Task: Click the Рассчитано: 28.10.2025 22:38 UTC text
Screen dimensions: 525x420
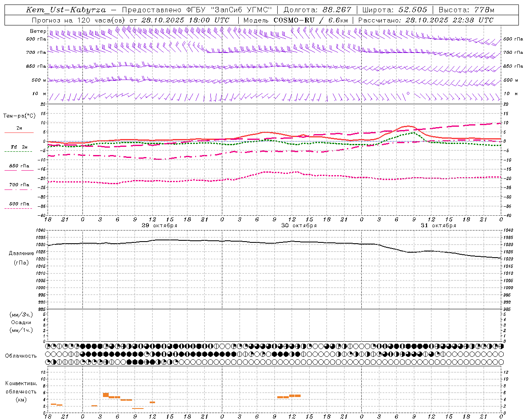Action: point(426,20)
